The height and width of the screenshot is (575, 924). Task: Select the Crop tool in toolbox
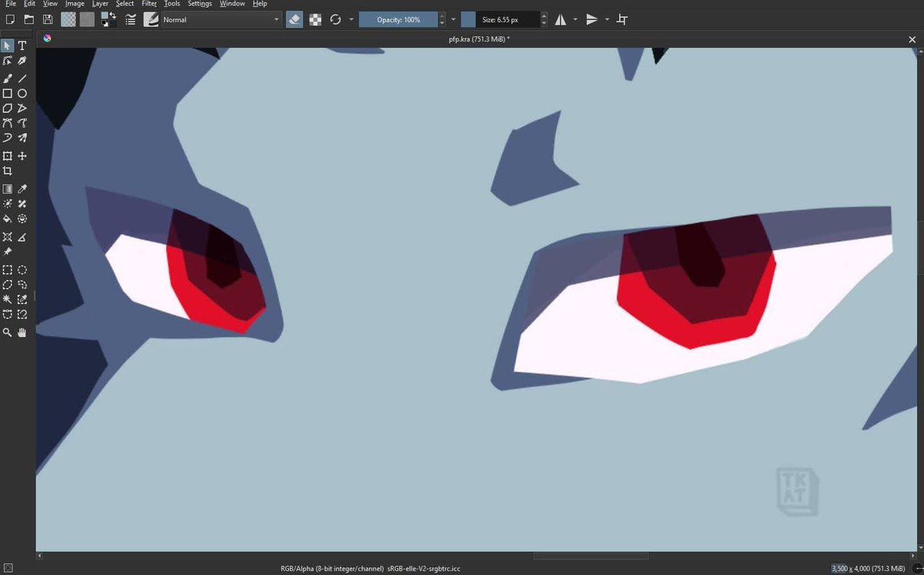pyautogui.click(x=7, y=171)
